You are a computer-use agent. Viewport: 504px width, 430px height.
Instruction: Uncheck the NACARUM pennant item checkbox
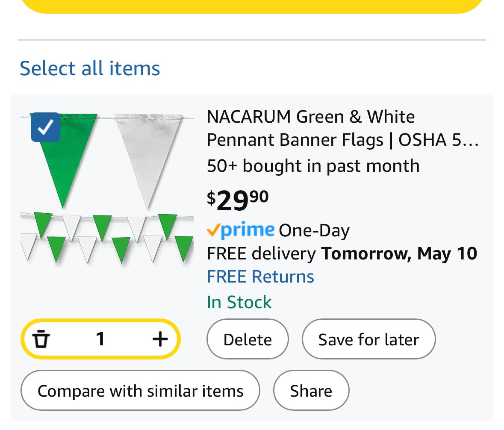coord(45,127)
